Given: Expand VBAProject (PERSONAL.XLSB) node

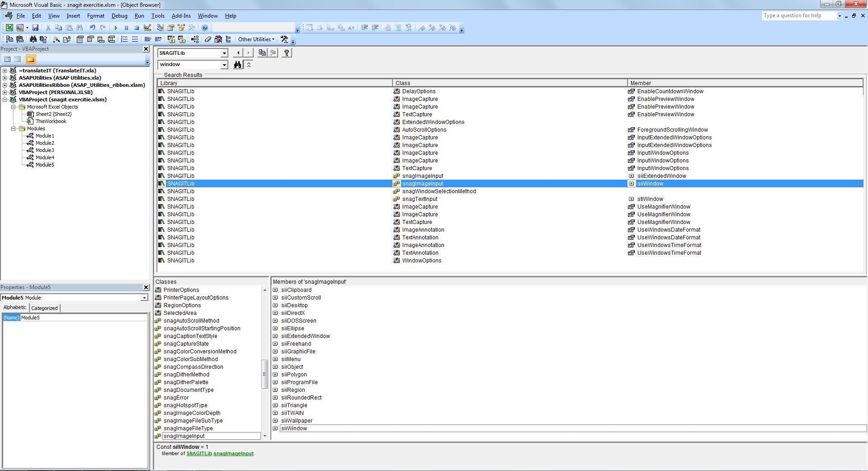Looking at the screenshot, I should (5, 92).
